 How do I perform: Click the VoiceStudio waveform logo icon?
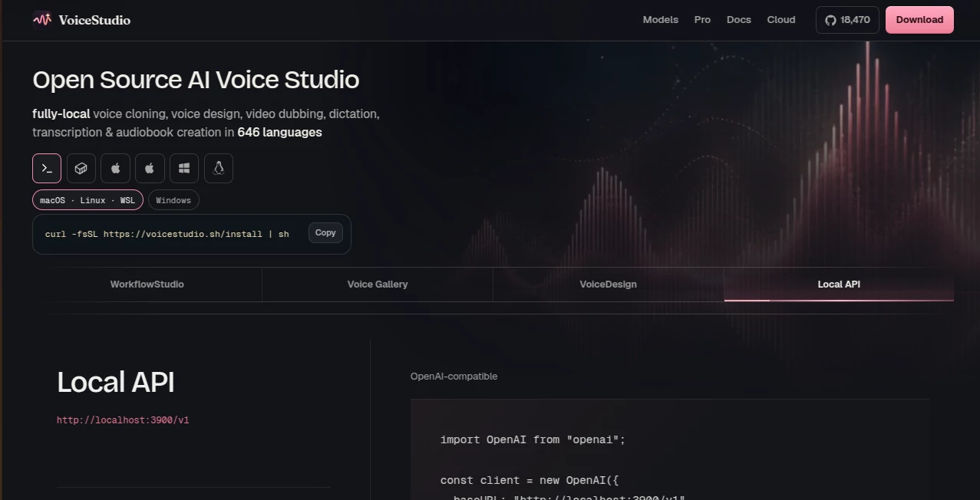42,19
